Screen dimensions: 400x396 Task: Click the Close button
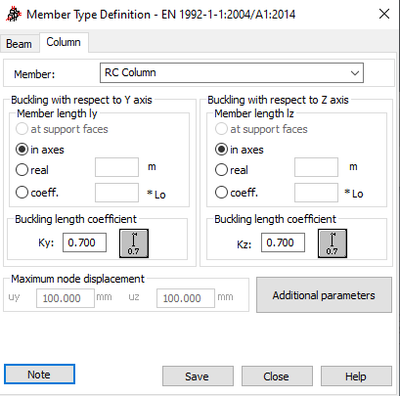(x=277, y=376)
